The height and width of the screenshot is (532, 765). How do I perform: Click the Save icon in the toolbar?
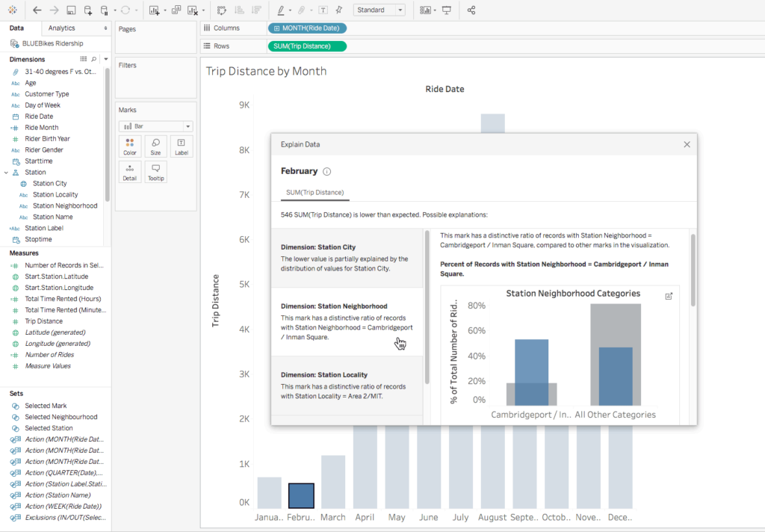(71, 10)
